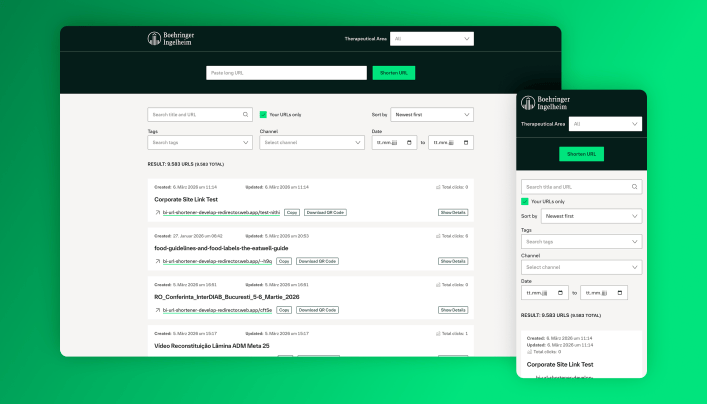The height and width of the screenshot is (404, 707).
Task: Click 'RO_Conferinta_InterDIAB_Bucuresti_5-6_Martie_2026' title
Action: pyautogui.click(x=226, y=297)
